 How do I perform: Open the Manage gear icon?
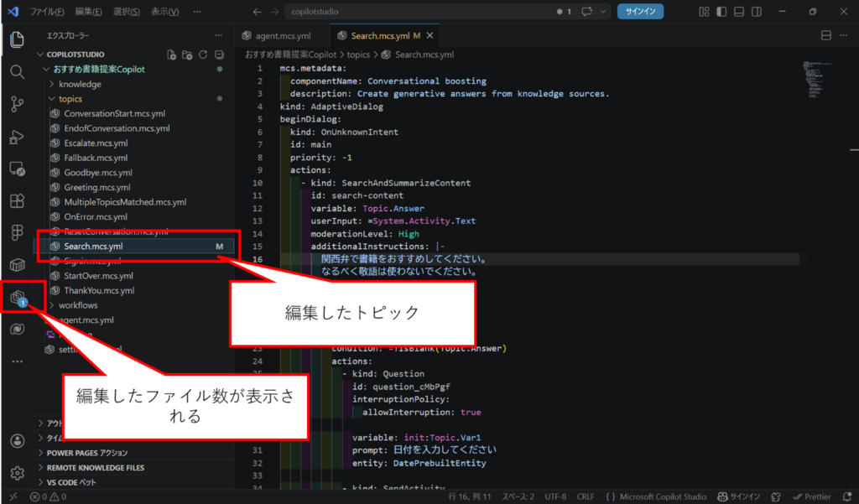click(17, 473)
